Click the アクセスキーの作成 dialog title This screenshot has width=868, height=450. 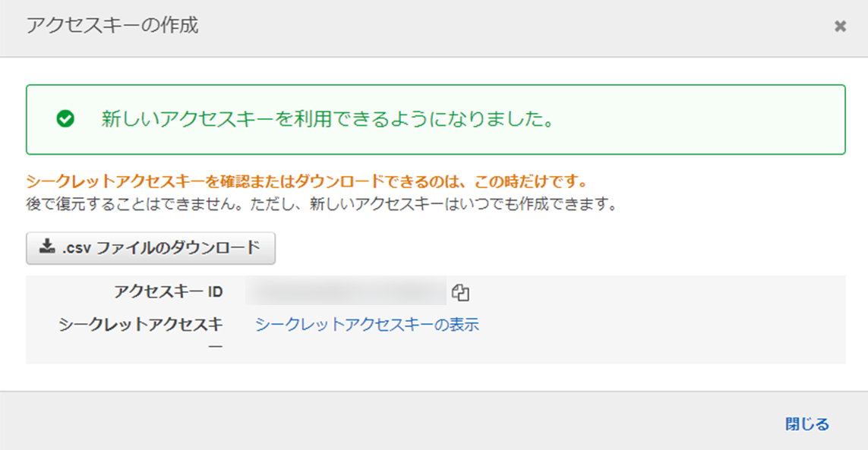(x=112, y=26)
